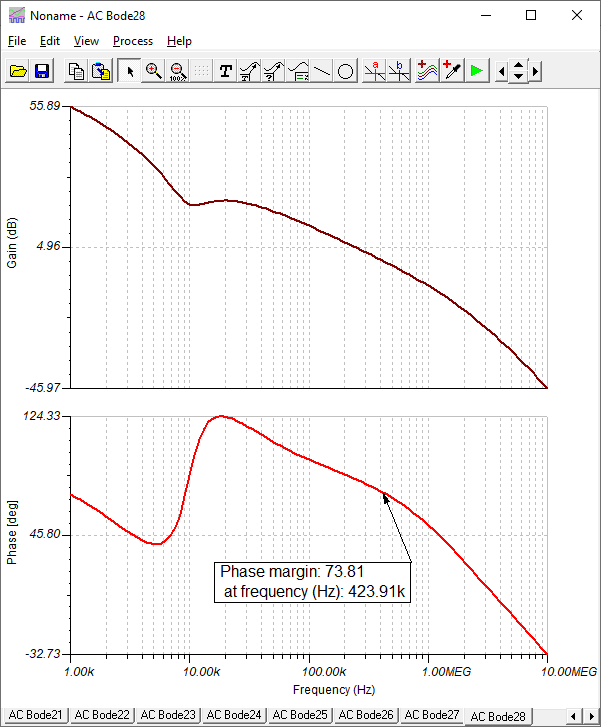Click the application icon in title bar

click(17, 15)
